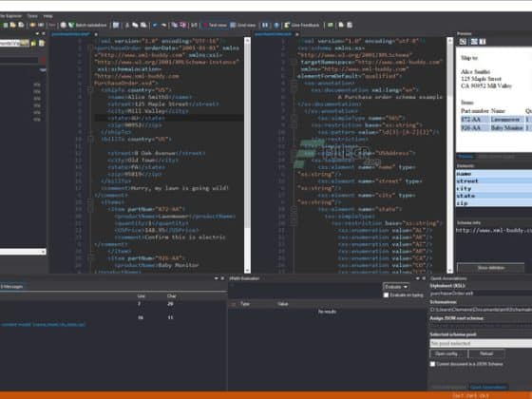Click the second icon in Preview panel toolbar
532x399 pixels.
(474, 42)
